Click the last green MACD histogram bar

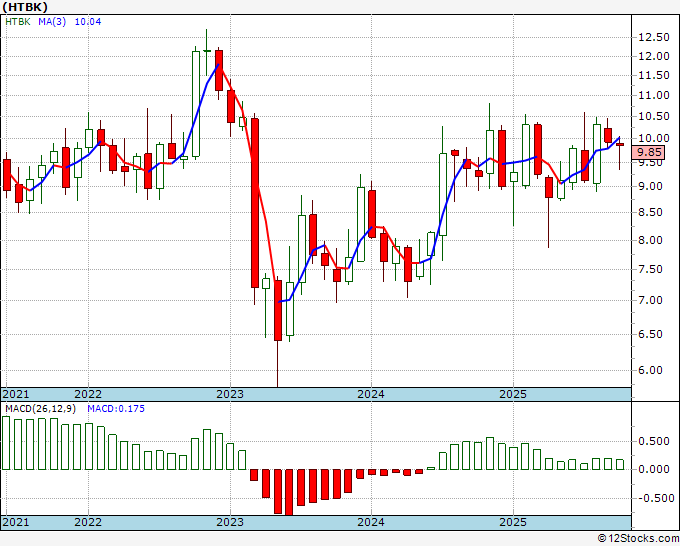(x=620, y=464)
